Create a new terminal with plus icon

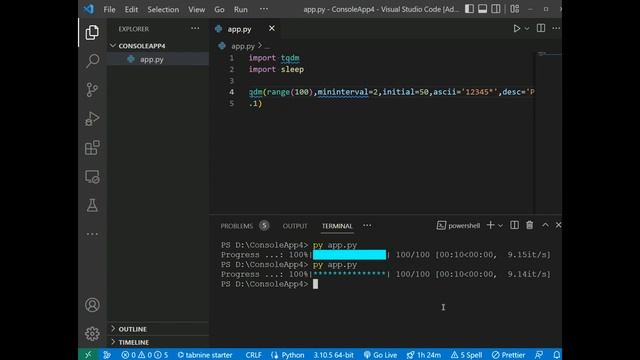coord(490,225)
